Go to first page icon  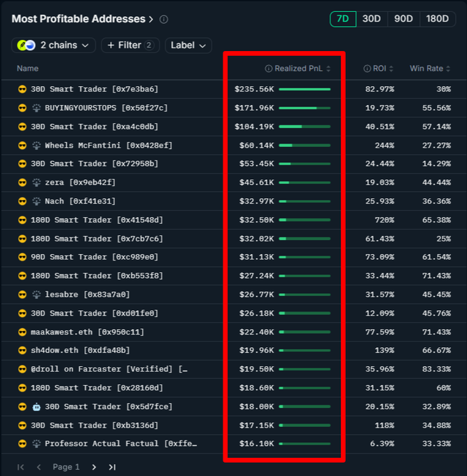coord(20,467)
